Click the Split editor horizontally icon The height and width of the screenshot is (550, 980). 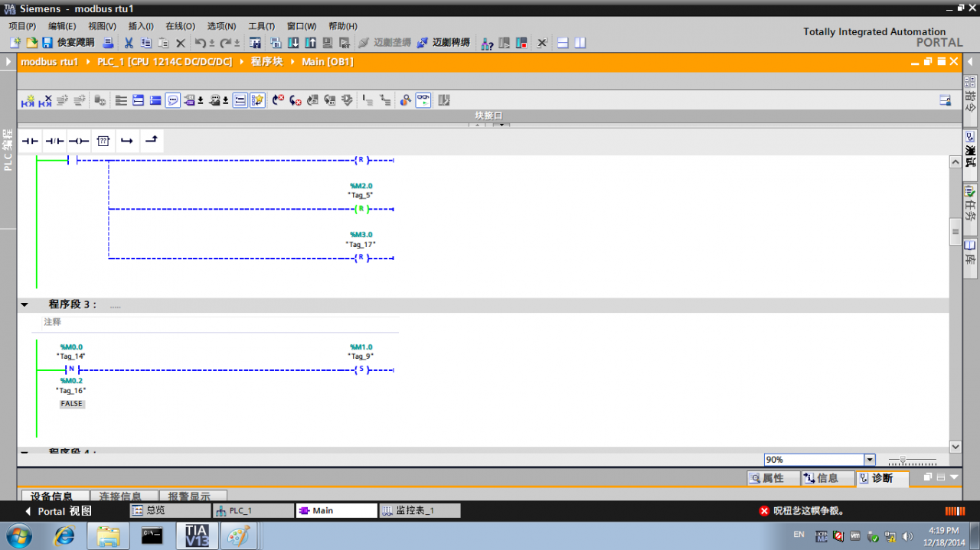pos(563,43)
